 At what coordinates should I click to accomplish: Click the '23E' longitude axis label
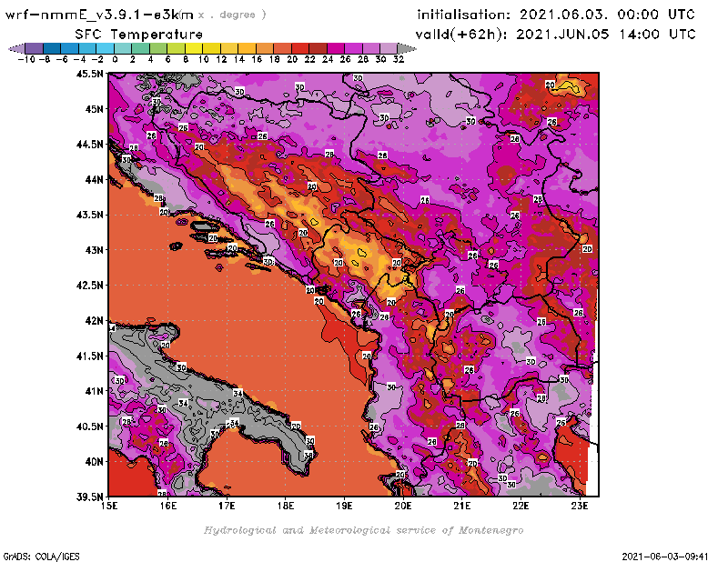pyautogui.click(x=580, y=506)
